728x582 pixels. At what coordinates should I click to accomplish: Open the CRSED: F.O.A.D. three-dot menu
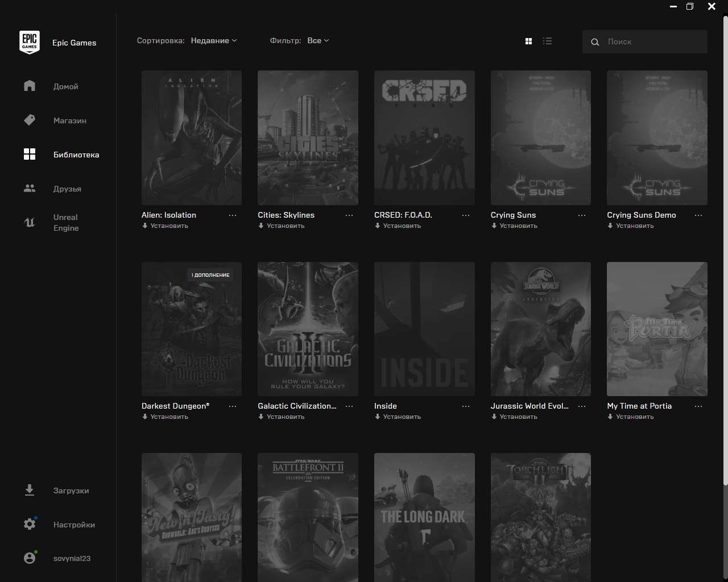[x=466, y=215]
